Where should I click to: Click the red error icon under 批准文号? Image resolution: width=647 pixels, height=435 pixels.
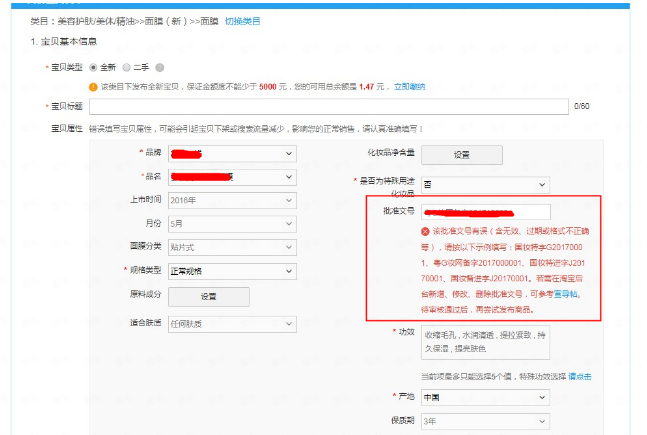tap(426, 231)
